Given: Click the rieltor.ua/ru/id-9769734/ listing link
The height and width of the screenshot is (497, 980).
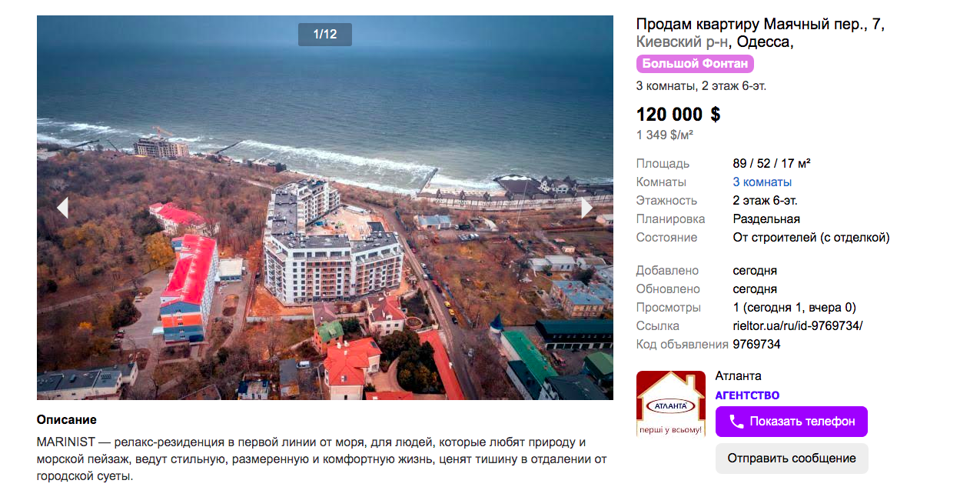Looking at the screenshot, I should pyautogui.click(x=798, y=325).
